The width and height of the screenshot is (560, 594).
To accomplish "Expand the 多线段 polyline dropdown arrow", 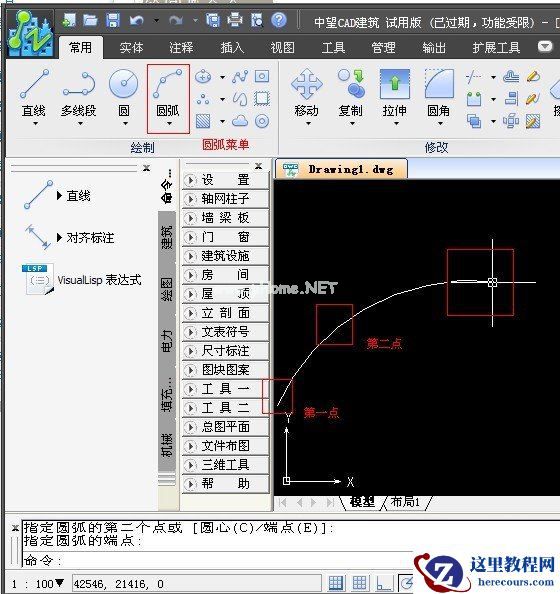I will (x=80, y=123).
